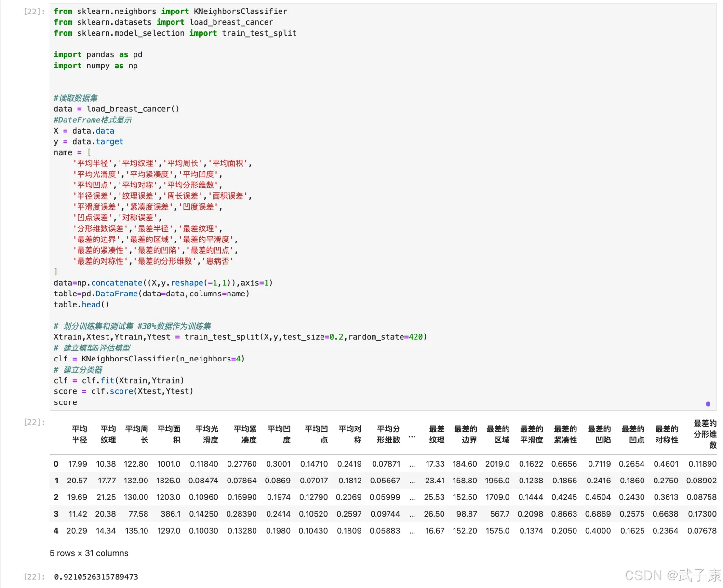
Task: Click cell value 1326.0 in row 1
Action: tap(168, 481)
